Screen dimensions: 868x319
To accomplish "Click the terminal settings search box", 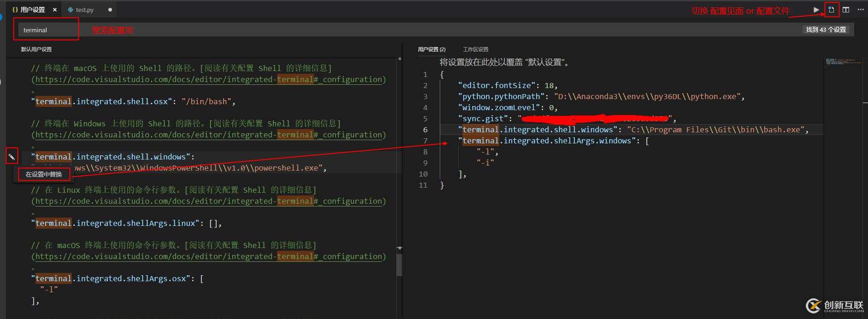I will click(46, 30).
